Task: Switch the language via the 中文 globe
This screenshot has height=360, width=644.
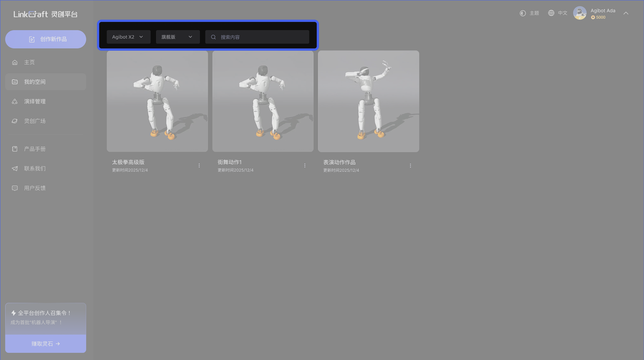Action: [557, 13]
